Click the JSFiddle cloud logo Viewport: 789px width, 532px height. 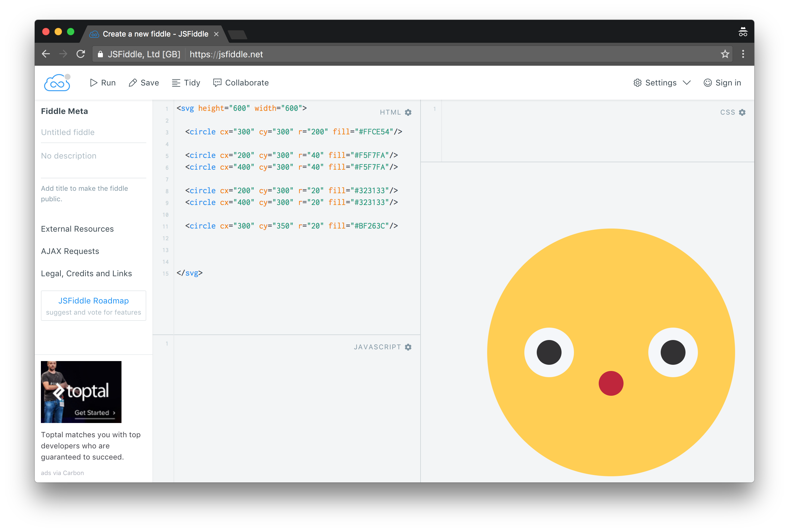point(57,83)
